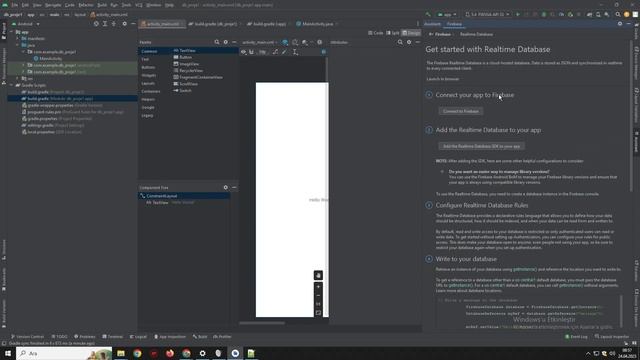640x360 pixels.
Task: Pick ScrollView widget from palette
Action: coord(186,84)
